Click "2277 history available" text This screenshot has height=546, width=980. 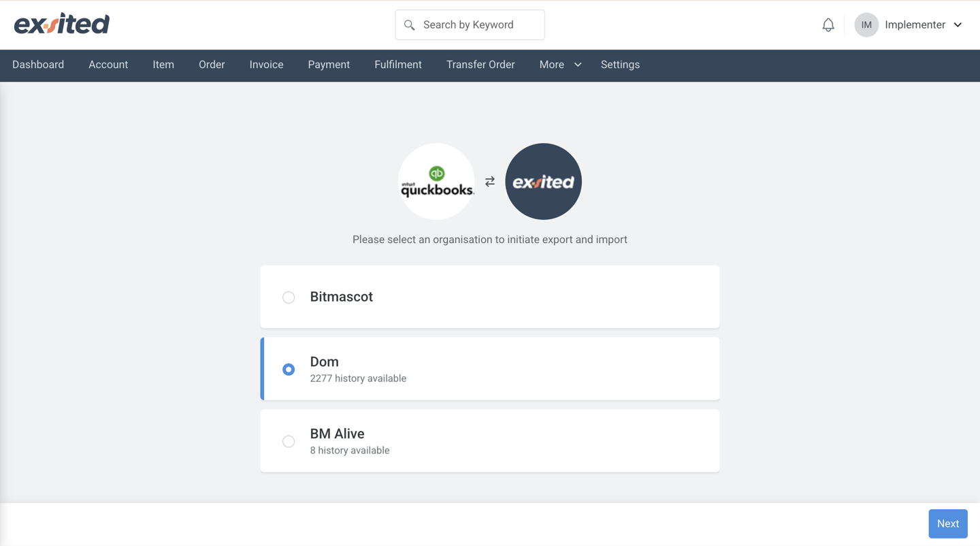[x=358, y=379]
